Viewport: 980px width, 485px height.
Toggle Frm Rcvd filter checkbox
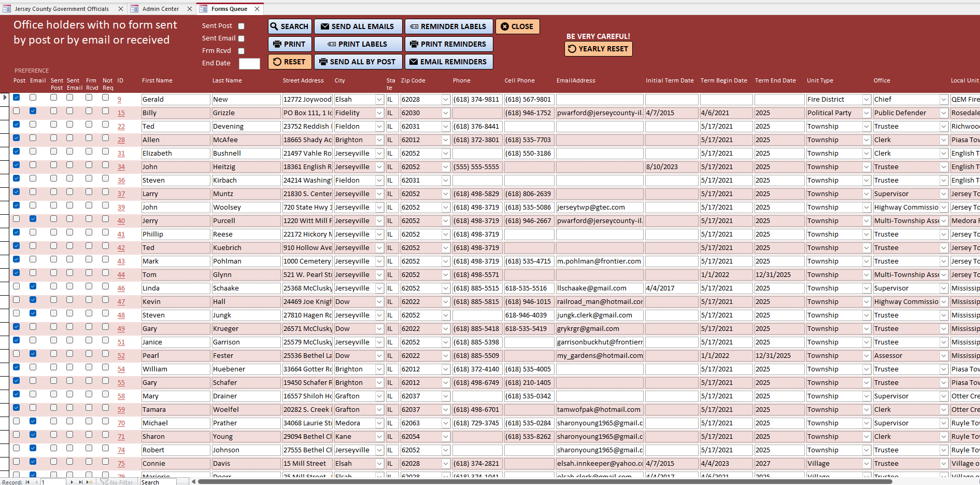(x=241, y=51)
